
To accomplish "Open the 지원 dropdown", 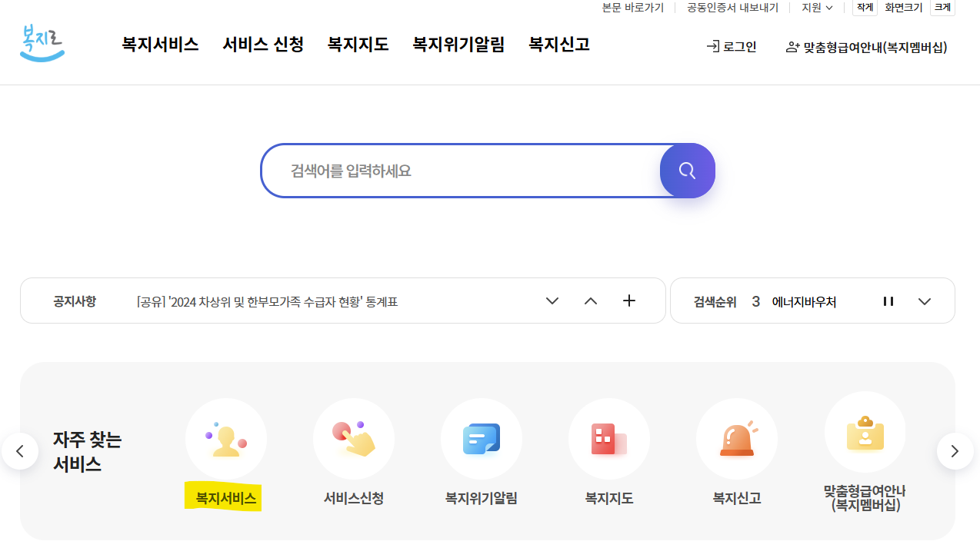I will [x=817, y=8].
